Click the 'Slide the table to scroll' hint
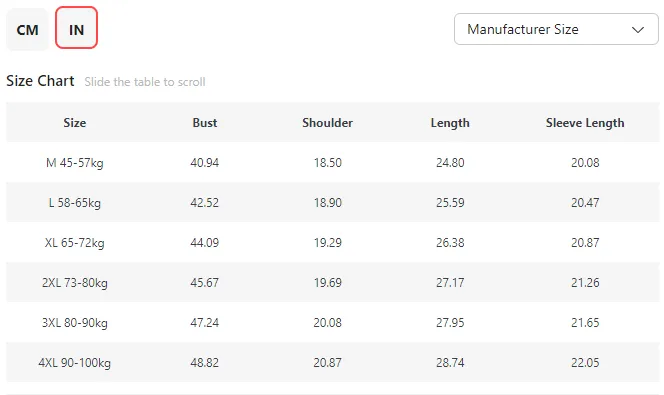Screen dimensions: 664x395 tap(145, 82)
